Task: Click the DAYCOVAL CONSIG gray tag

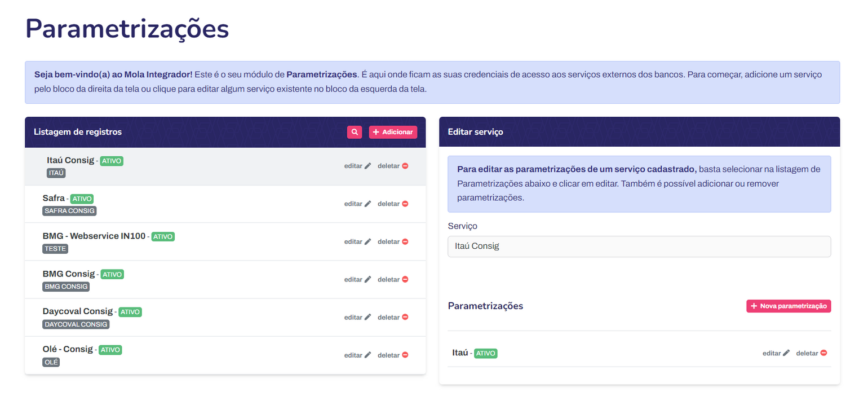Action: [76, 324]
